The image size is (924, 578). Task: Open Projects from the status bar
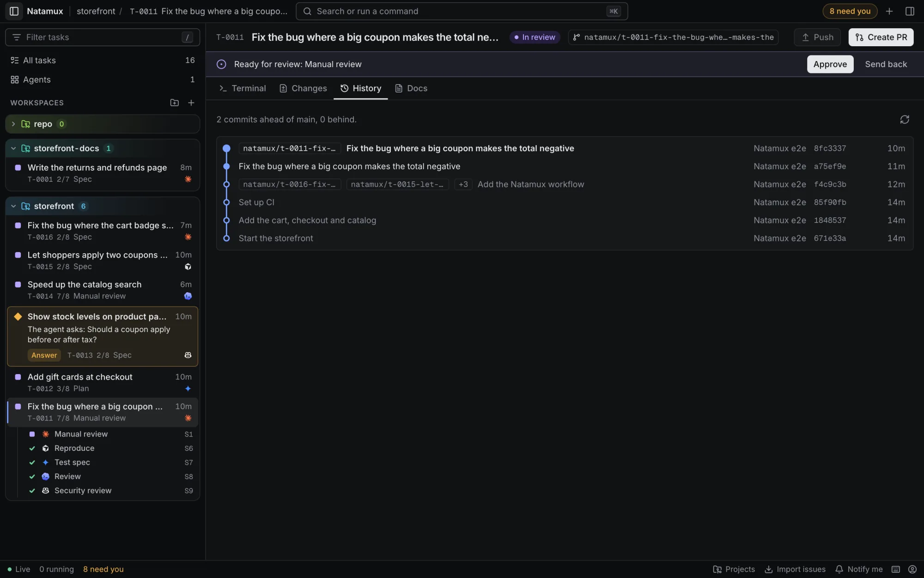pyautogui.click(x=734, y=569)
